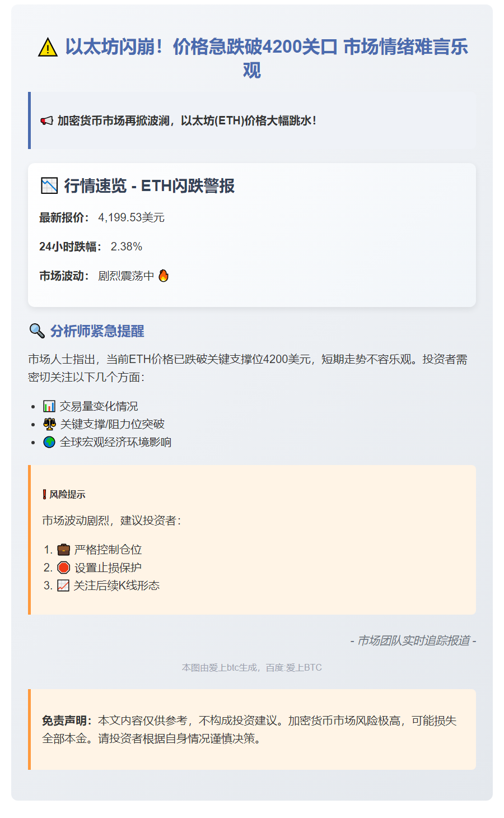Image resolution: width=504 pixels, height=818 pixels.
Task: Click the red exclamation mark beside 风险提示
Action: click(x=45, y=494)
